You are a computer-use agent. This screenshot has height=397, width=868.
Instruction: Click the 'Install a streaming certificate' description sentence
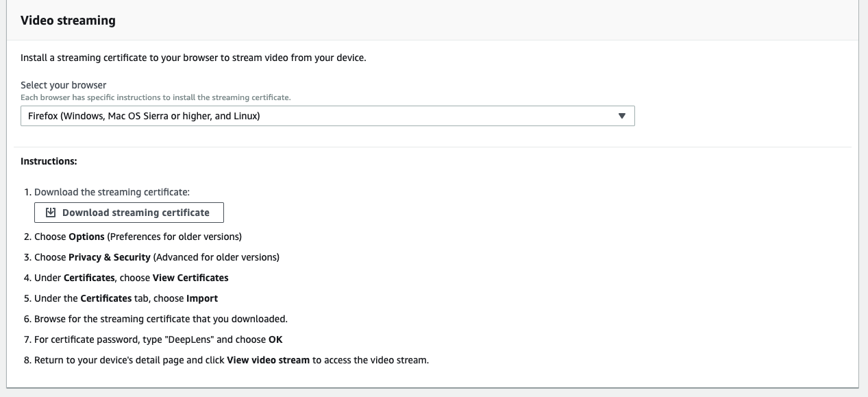(193, 58)
